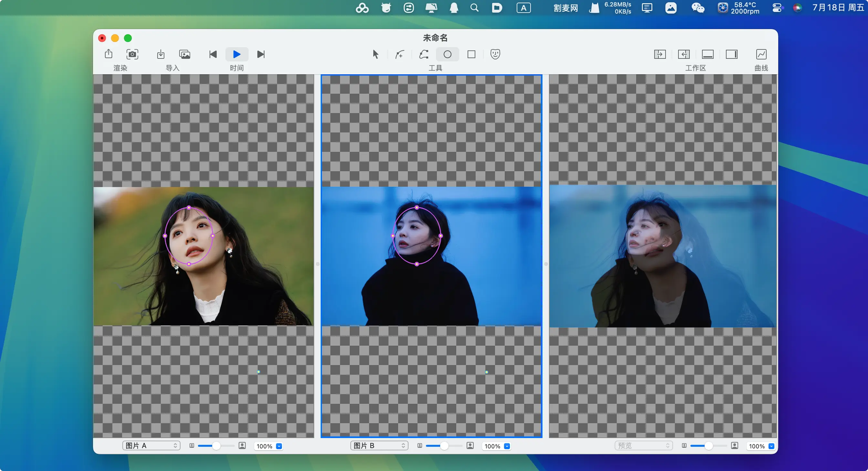Click the 割麦网 menu bar item
Viewport: 868px width, 471px height.
tap(565, 8)
